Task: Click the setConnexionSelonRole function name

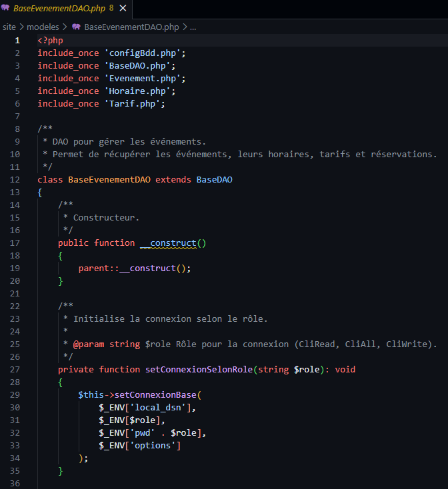Action: [199, 369]
